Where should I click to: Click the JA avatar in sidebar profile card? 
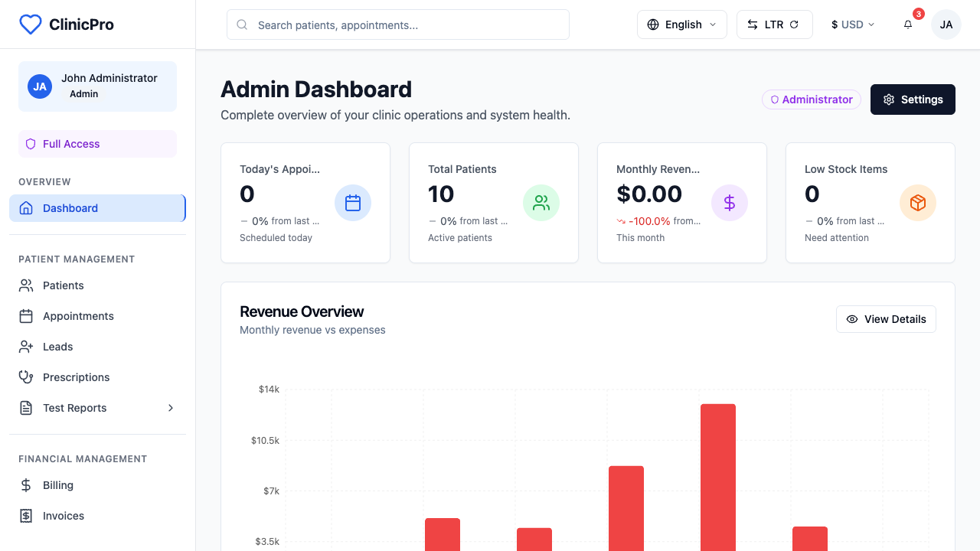[40, 86]
